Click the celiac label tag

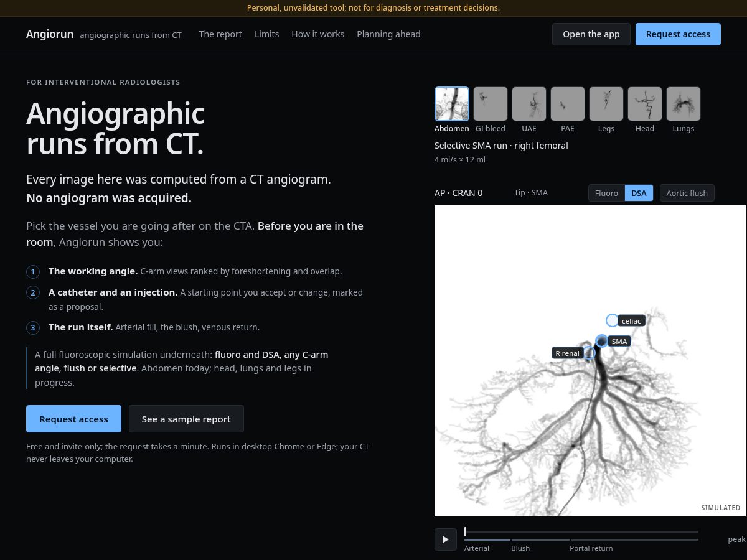(631, 321)
